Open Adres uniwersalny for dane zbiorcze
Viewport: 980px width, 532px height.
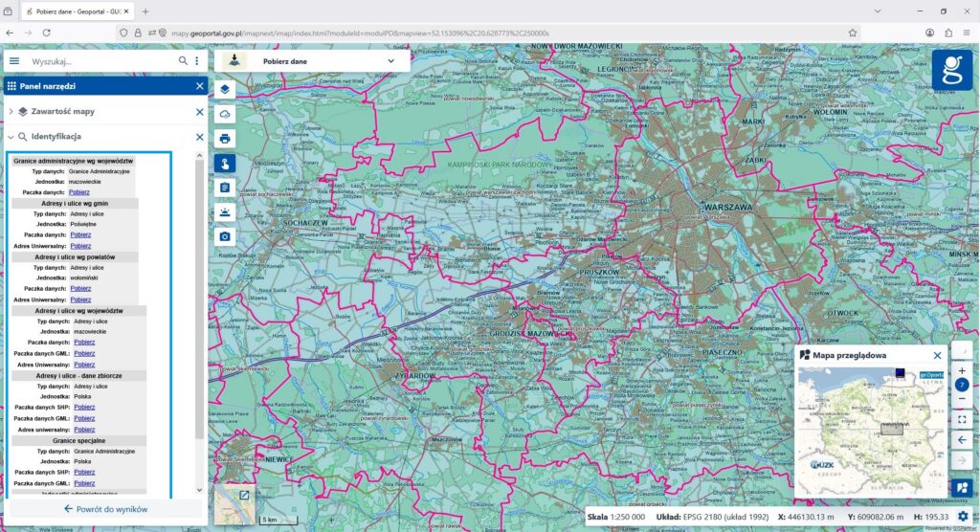tap(84, 431)
